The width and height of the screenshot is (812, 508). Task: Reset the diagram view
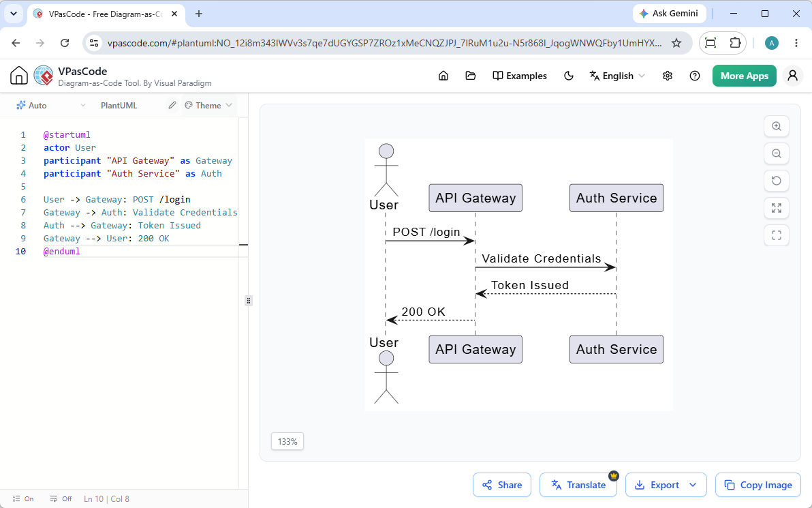click(x=777, y=181)
